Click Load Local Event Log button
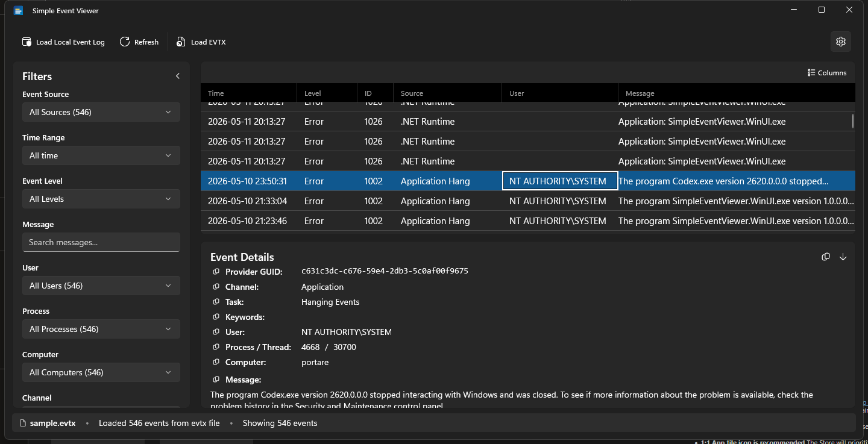 click(63, 42)
